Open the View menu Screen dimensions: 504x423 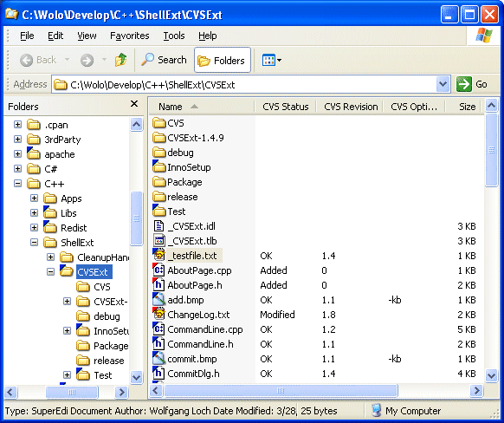pyautogui.click(x=87, y=36)
